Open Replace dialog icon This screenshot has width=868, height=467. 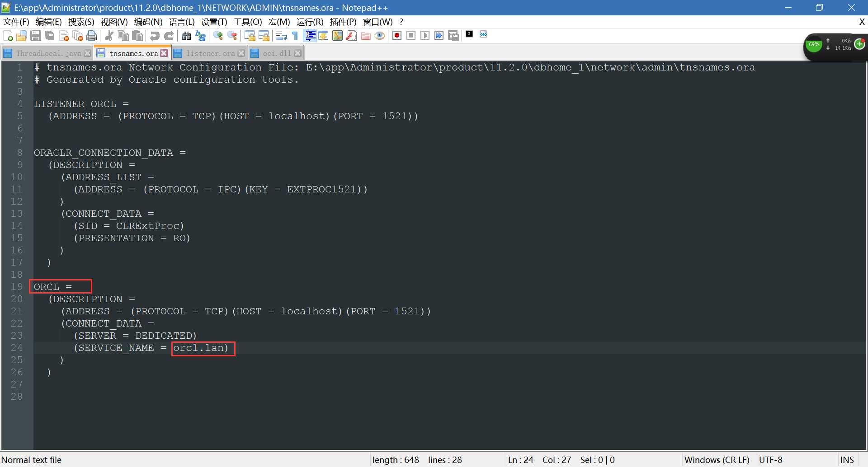pos(200,36)
